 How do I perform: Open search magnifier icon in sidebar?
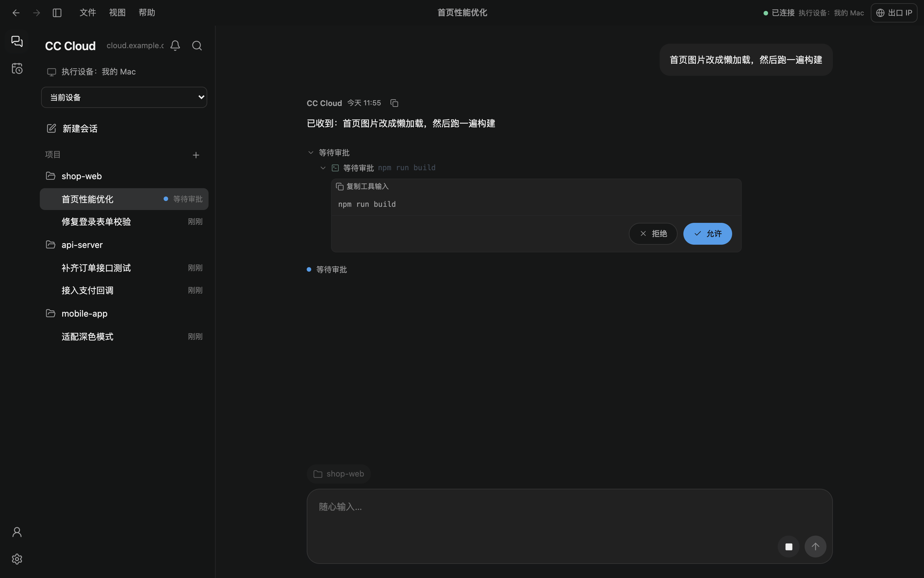tap(197, 46)
